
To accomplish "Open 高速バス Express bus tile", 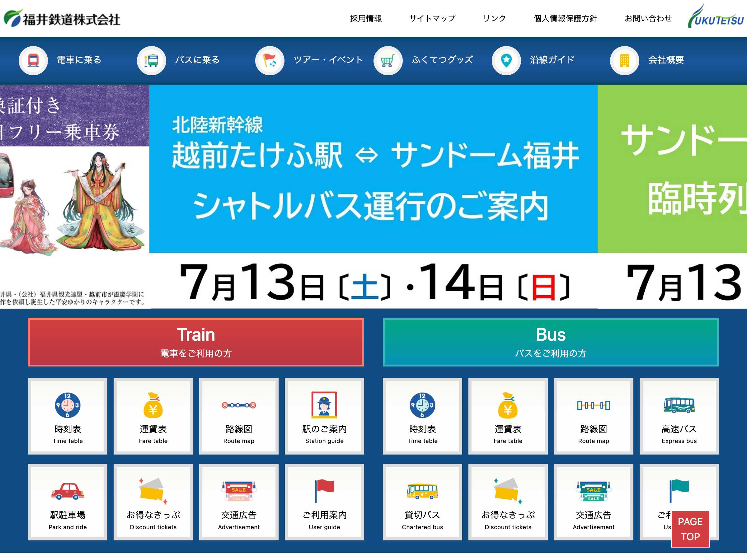I will [679, 416].
